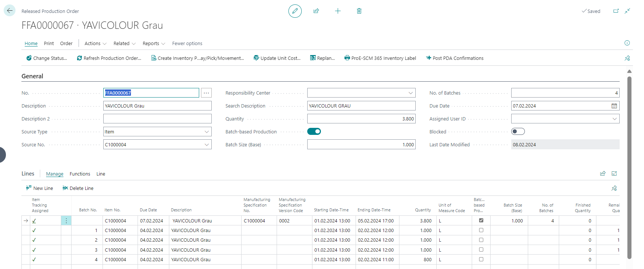Open the Functions menu in Lines

[x=80, y=174]
